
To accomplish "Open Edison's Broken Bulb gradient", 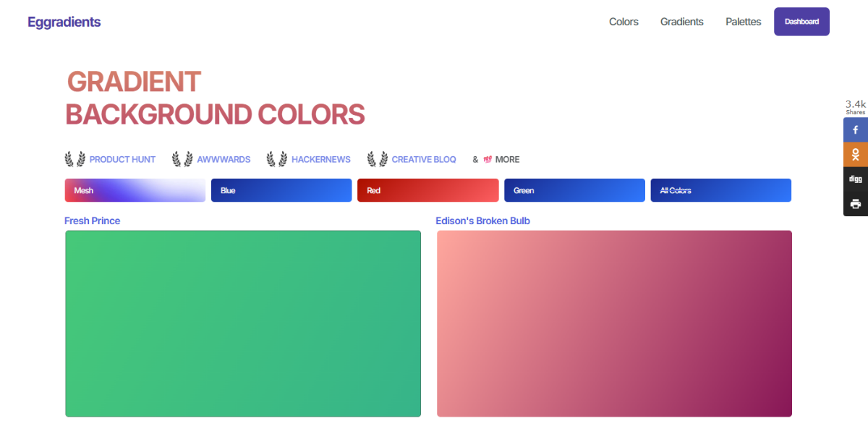I will (482, 221).
